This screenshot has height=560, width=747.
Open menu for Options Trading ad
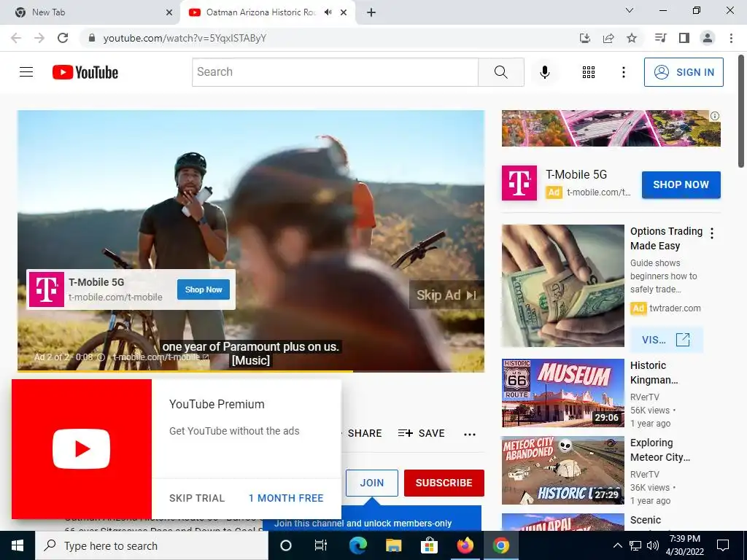(712, 233)
